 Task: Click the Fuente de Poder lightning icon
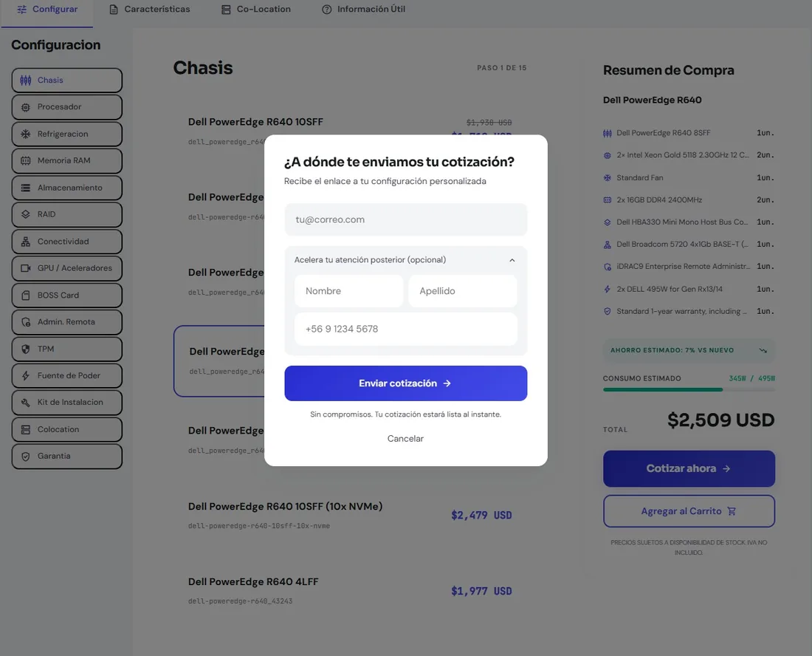25,376
